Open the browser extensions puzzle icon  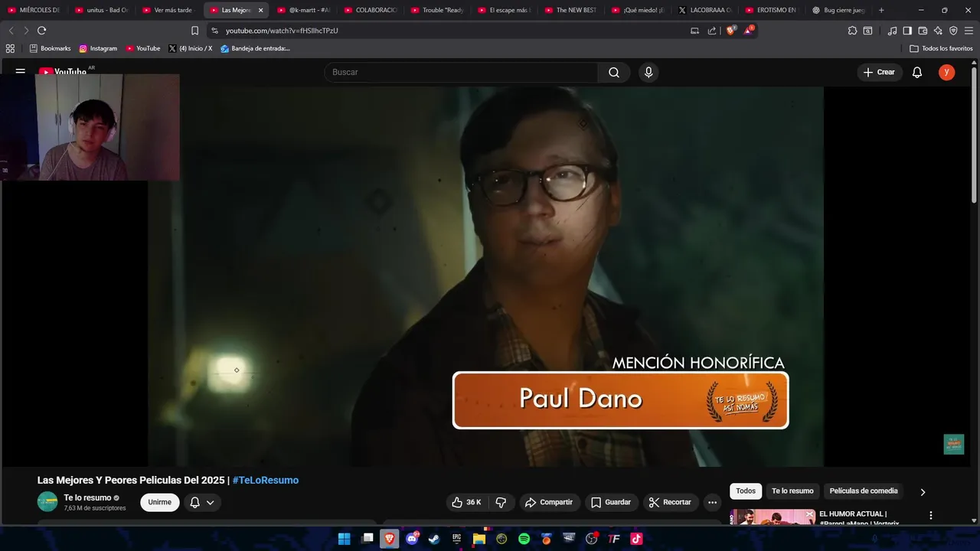pyautogui.click(x=852, y=31)
